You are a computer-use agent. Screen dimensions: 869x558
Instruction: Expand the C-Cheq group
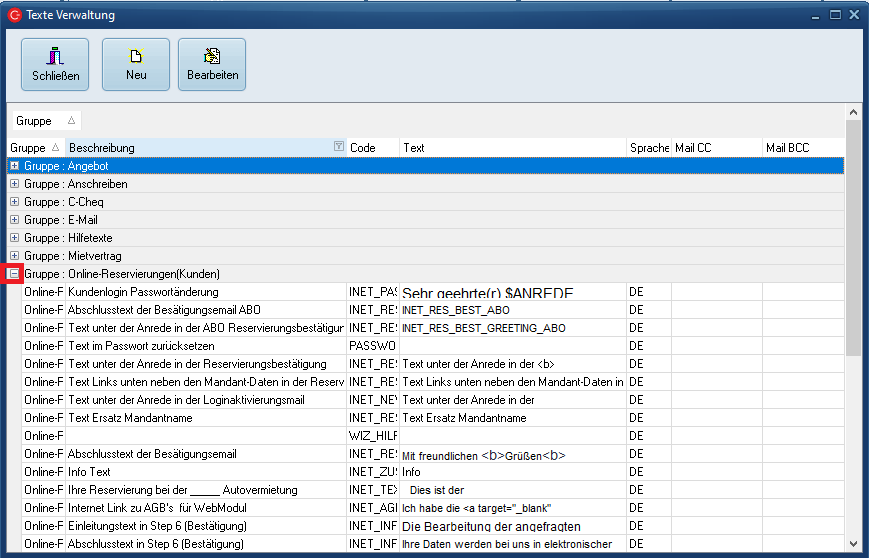[x=14, y=202]
